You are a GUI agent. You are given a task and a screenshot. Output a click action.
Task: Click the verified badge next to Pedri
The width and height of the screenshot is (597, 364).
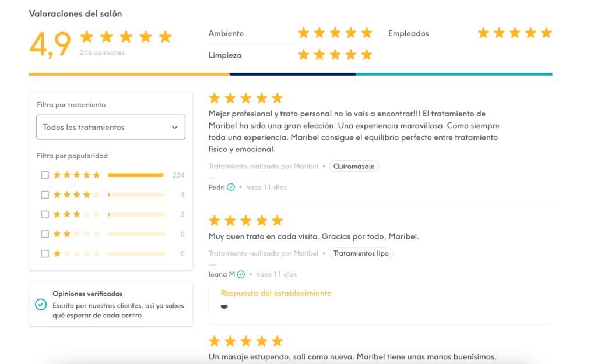click(231, 188)
